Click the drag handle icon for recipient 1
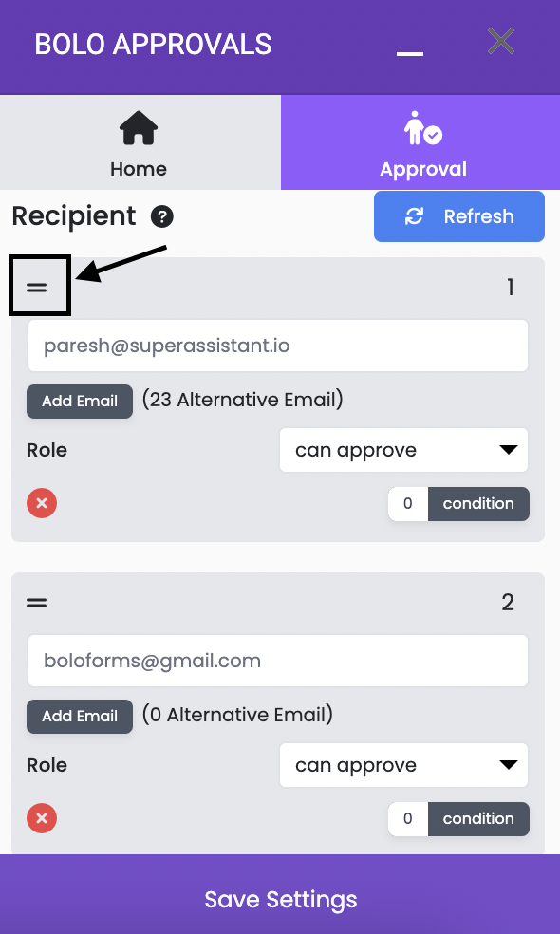Screen dimensions: 560x934 tap(36, 287)
